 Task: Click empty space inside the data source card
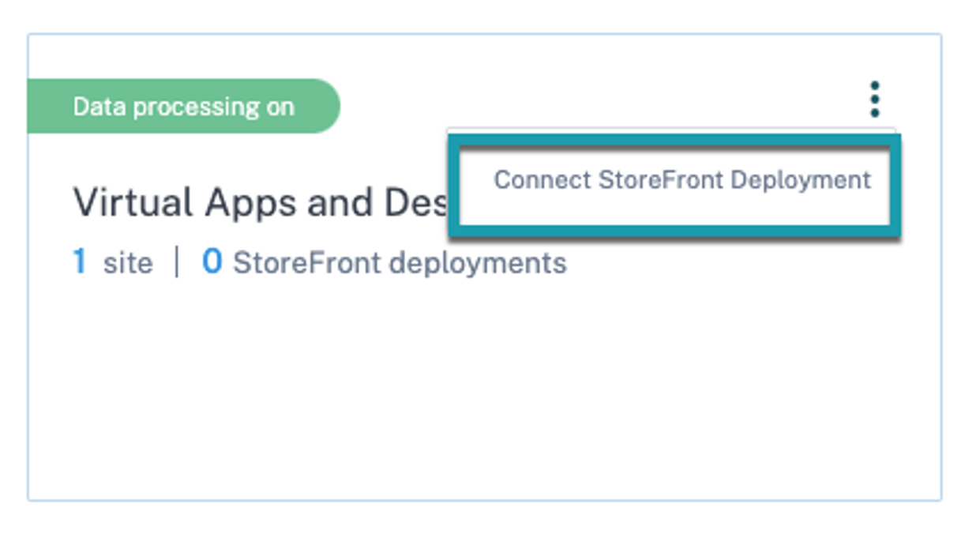click(x=474, y=395)
